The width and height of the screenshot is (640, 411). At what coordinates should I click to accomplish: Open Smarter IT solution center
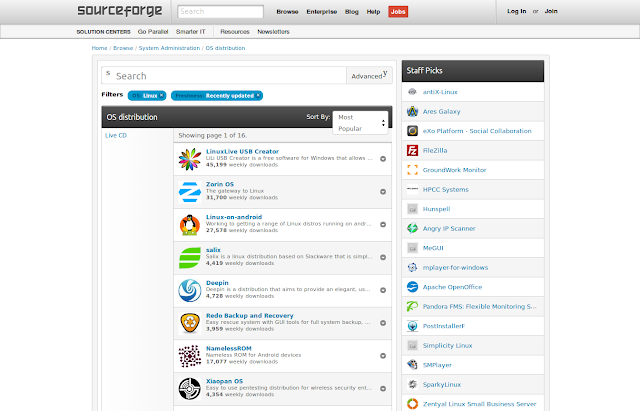click(191, 31)
